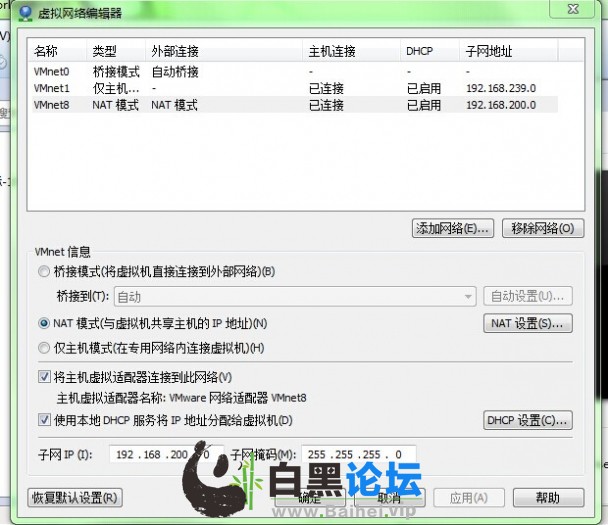Choose the NAT 模式 radio button
This screenshot has height=525, width=608.
click(44, 323)
